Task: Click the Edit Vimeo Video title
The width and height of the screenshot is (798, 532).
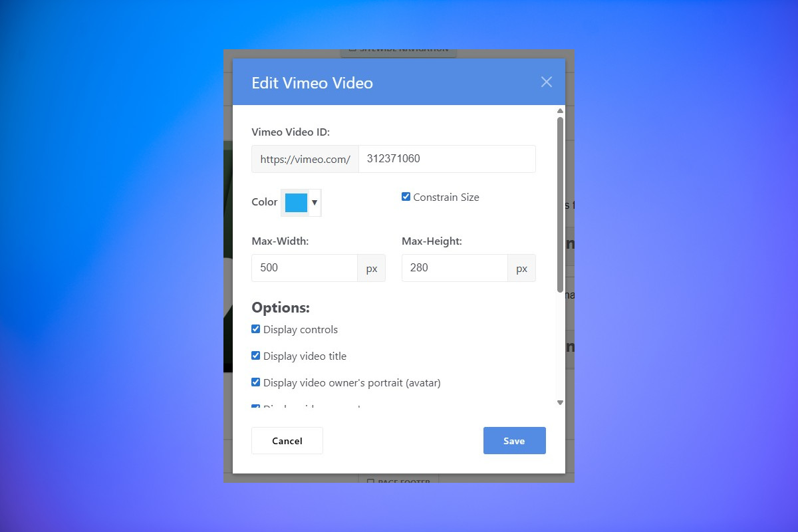Action: pyautogui.click(x=312, y=82)
